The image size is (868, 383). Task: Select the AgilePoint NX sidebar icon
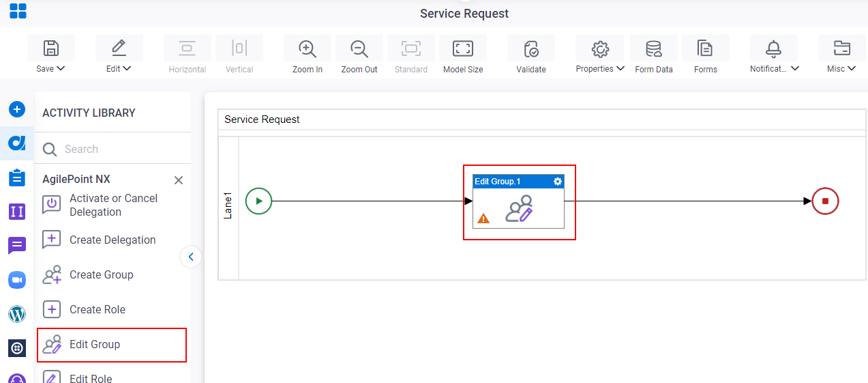17,143
